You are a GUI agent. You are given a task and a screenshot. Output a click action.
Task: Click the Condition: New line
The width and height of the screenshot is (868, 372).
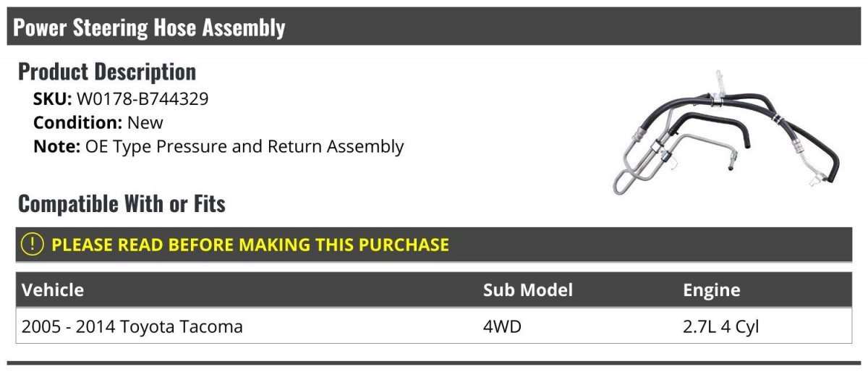point(98,123)
